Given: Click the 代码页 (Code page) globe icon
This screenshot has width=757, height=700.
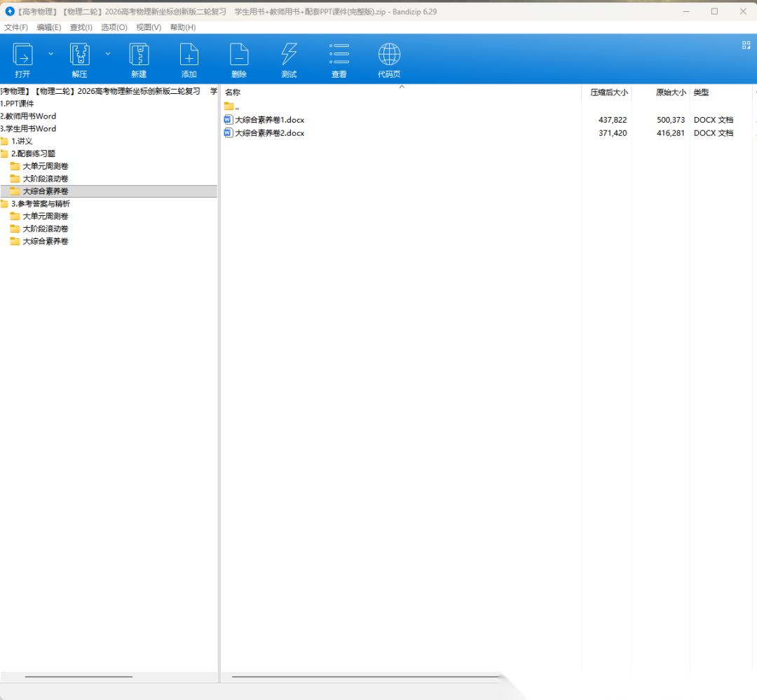Looking at the screenshot, I should (389, 55).
